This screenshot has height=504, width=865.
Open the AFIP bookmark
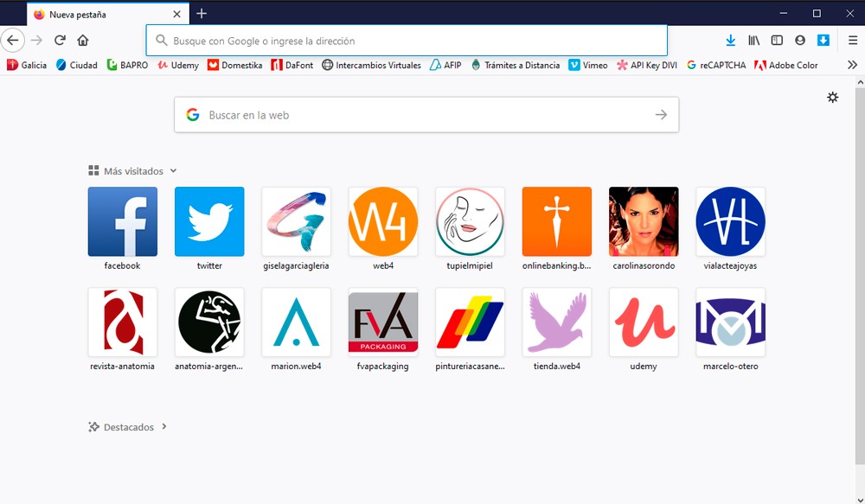[x=445, y=65]
